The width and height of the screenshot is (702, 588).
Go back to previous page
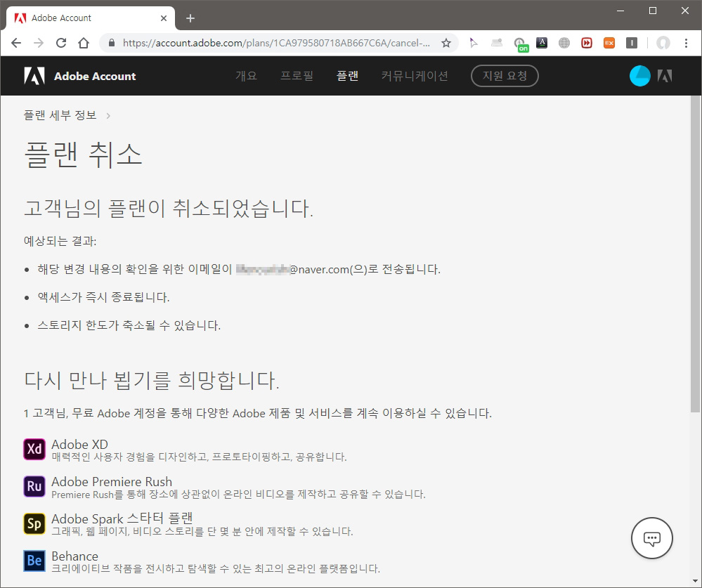coord(16,43)
